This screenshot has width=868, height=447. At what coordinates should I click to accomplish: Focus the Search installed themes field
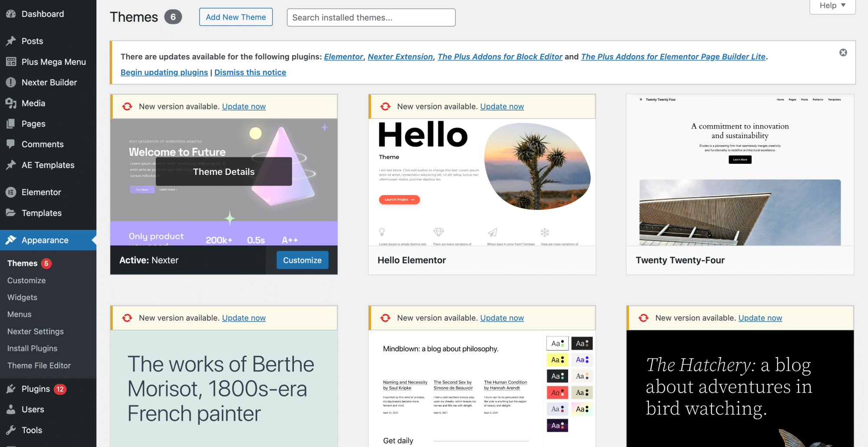[371, 17]
